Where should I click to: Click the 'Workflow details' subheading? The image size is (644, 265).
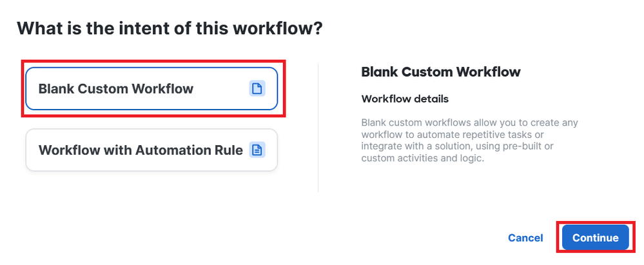pos(405,99)
